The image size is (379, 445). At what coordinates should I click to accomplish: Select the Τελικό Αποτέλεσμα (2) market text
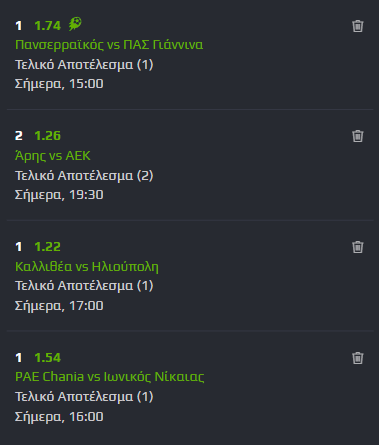point(84,176)
